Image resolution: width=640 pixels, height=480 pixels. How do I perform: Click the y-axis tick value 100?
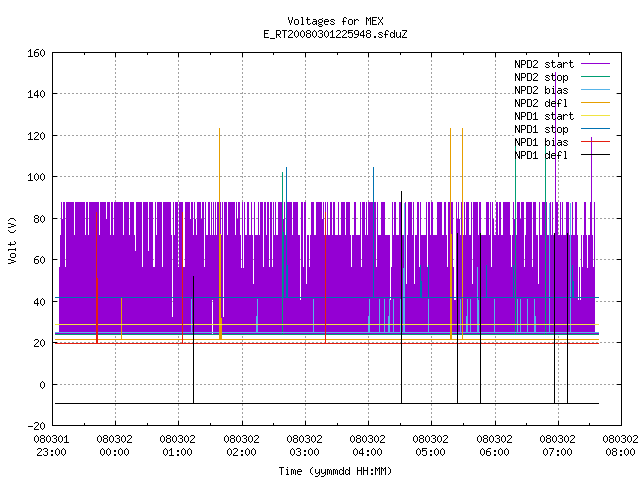[x=36, y=177]
